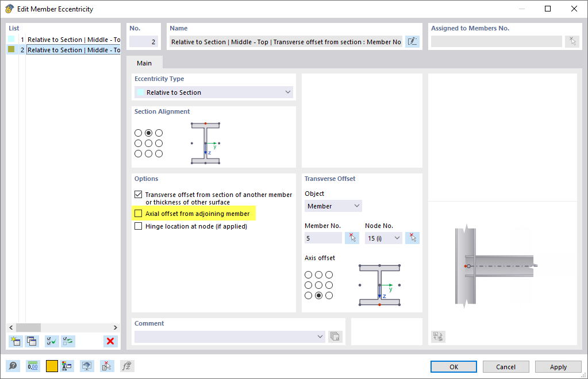Enable Axial offset from adjoining member
588x379 pixels.
point(139,214)
